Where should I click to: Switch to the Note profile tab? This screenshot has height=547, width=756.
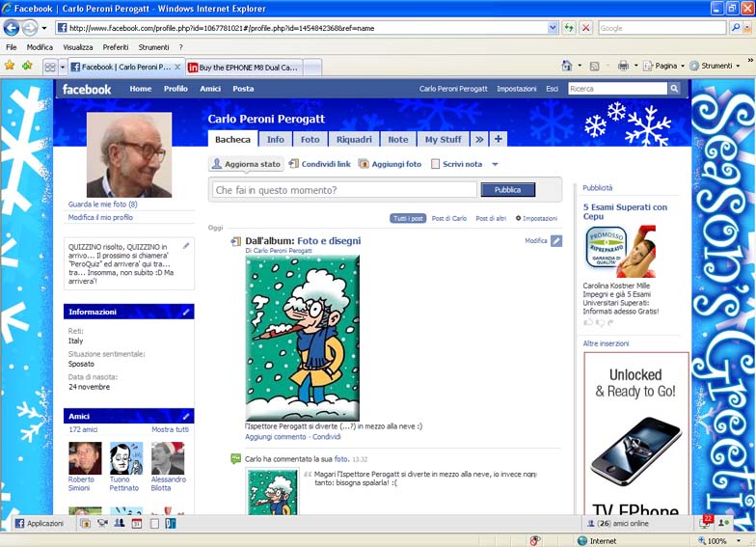click(x=397, y=139)
